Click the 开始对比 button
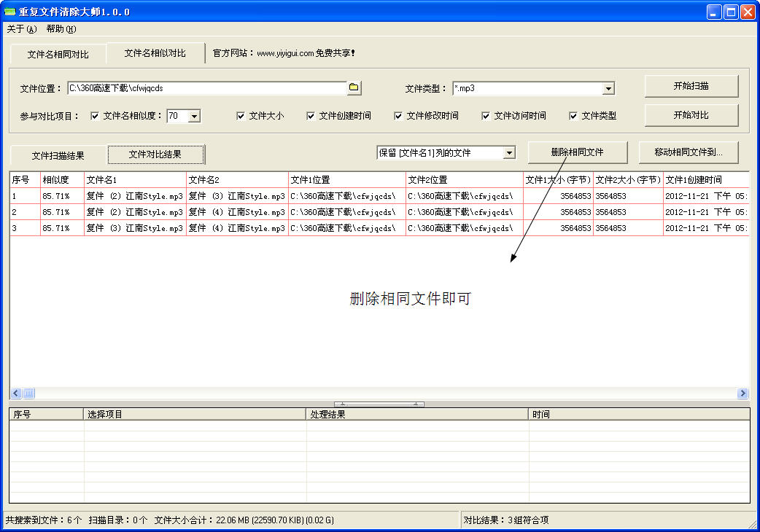 (691, 115)
